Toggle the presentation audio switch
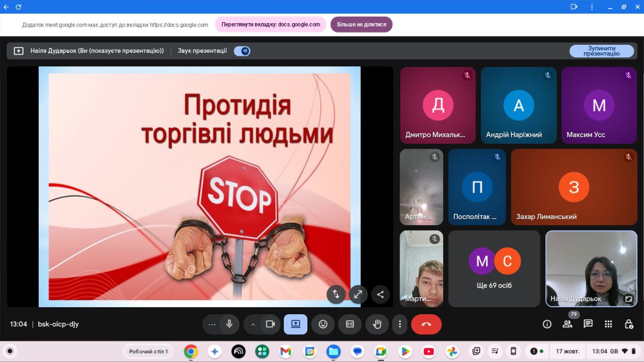 [242, 51]
